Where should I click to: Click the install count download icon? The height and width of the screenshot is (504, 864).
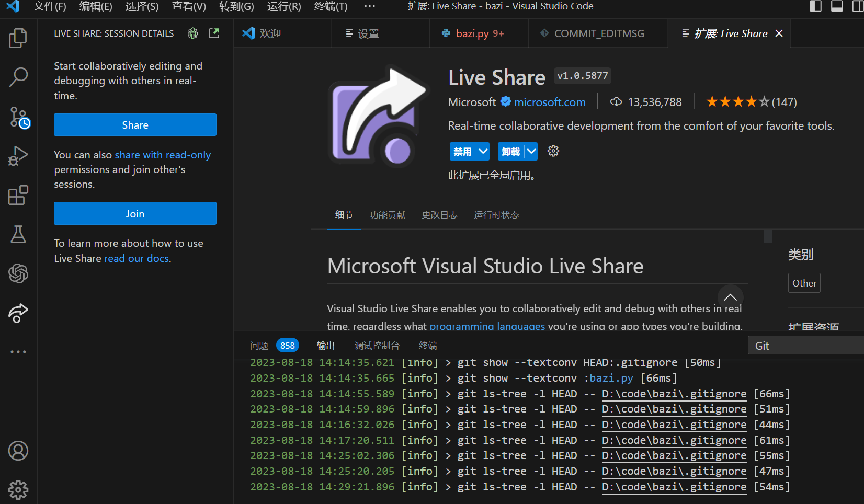pyautogui.click(x=616, y=102)
